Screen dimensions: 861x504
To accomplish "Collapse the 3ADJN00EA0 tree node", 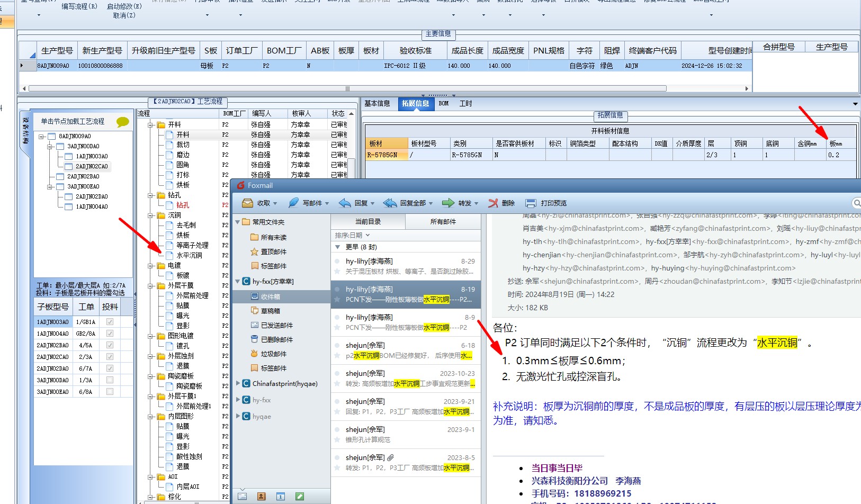I will 50,187.
